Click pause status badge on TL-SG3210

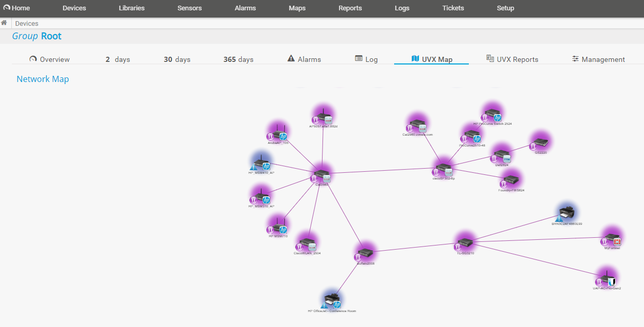457,247
